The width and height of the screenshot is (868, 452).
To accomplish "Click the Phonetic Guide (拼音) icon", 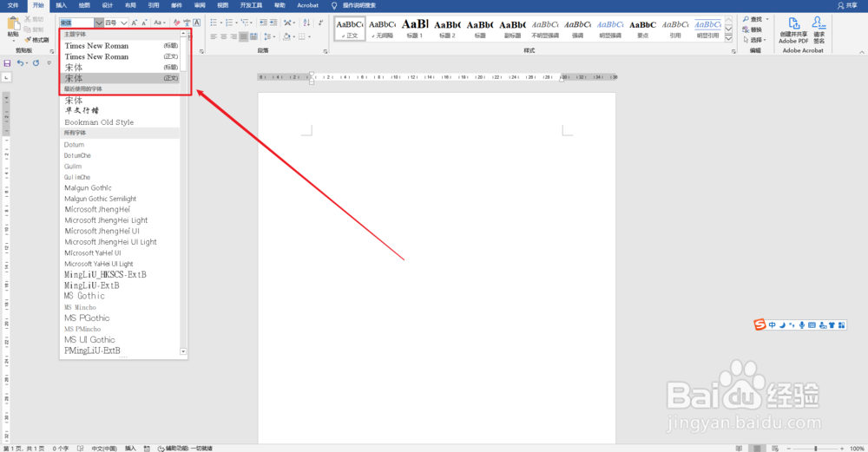I will [x=187, y=23].
